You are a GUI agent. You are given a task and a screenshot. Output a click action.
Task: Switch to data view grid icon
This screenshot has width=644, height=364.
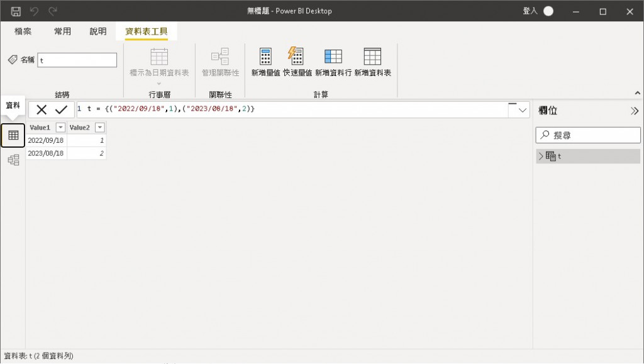[13, 135]
